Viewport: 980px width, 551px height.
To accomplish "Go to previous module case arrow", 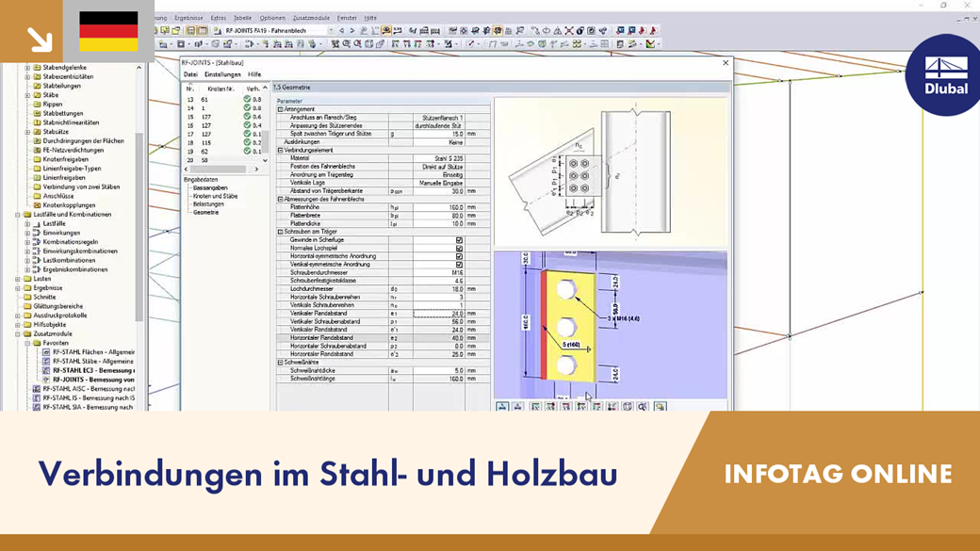I will [341, 30].
